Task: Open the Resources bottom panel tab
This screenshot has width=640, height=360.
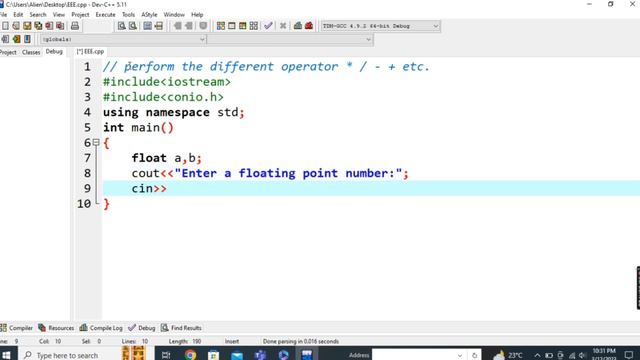Action: [x=56, y=328]
